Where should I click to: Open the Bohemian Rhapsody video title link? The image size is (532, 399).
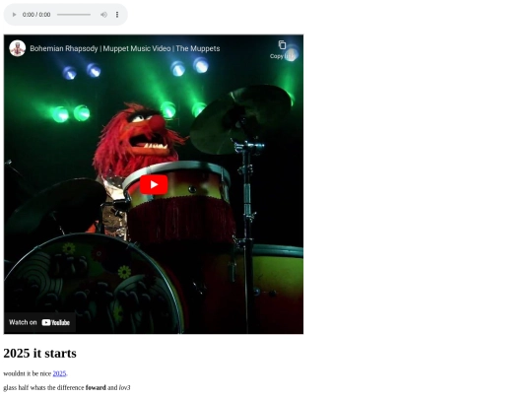pos(125,48)
